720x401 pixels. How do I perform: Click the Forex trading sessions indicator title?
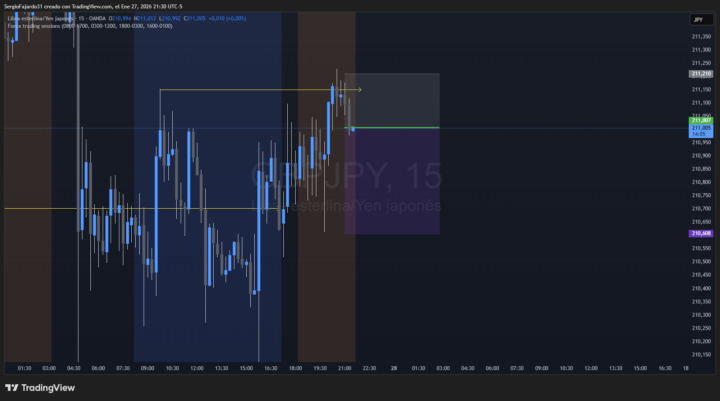click(90, 26)
